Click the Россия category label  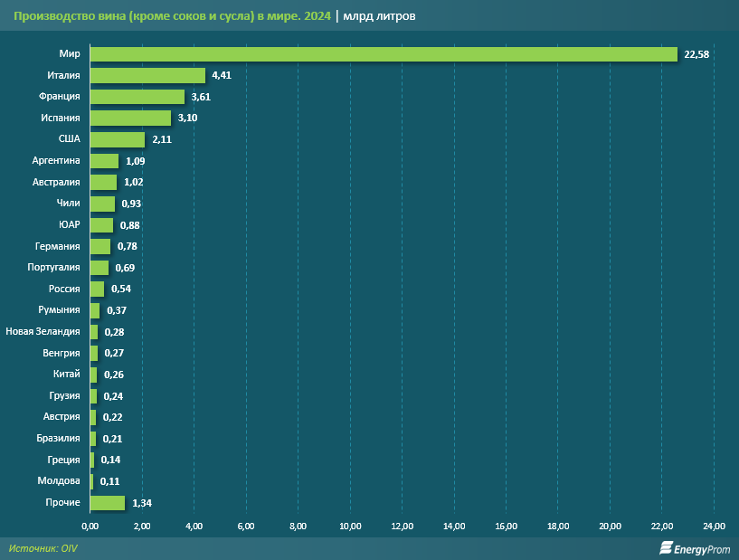[x=64, y=289]
